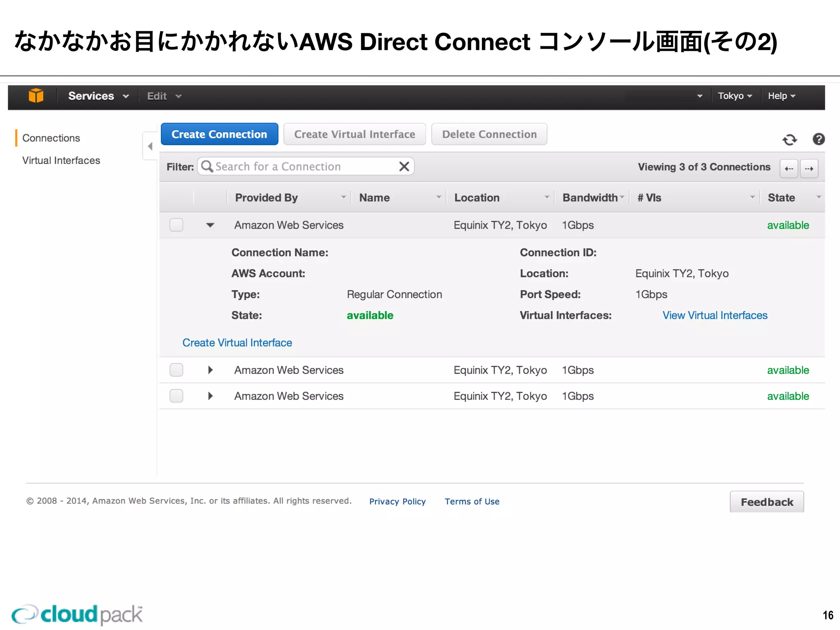Open the View Virtual Interfaces link
840x630 pixels.
coord(715,315)
